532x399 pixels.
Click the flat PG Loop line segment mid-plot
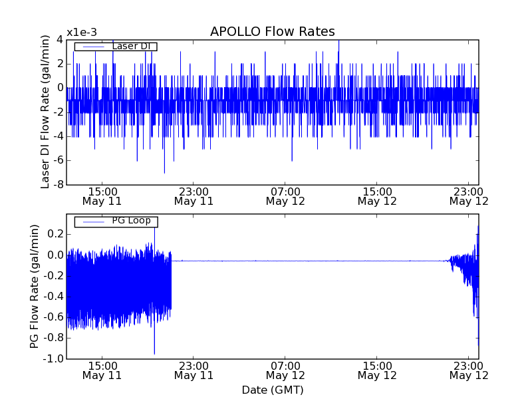[x=306, y=261]
